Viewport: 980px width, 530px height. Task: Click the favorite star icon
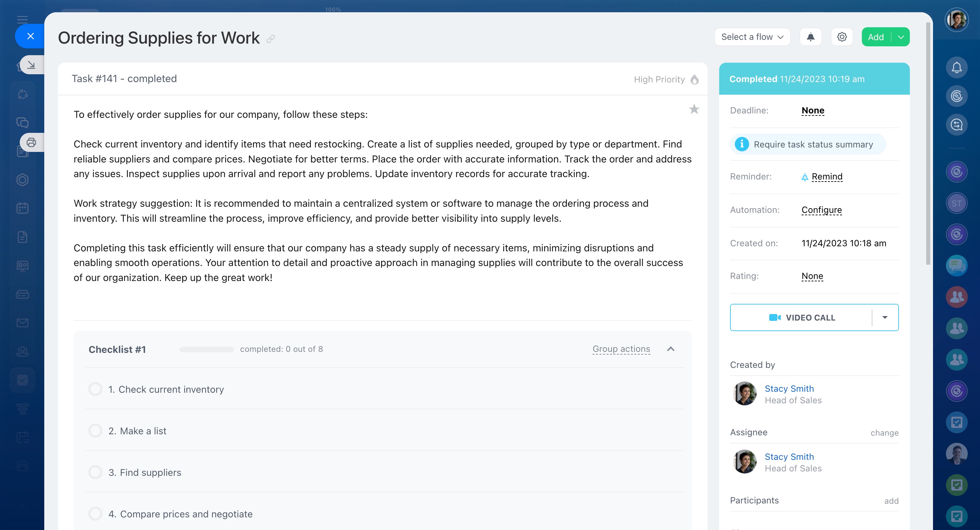click(x=694, y=110)
